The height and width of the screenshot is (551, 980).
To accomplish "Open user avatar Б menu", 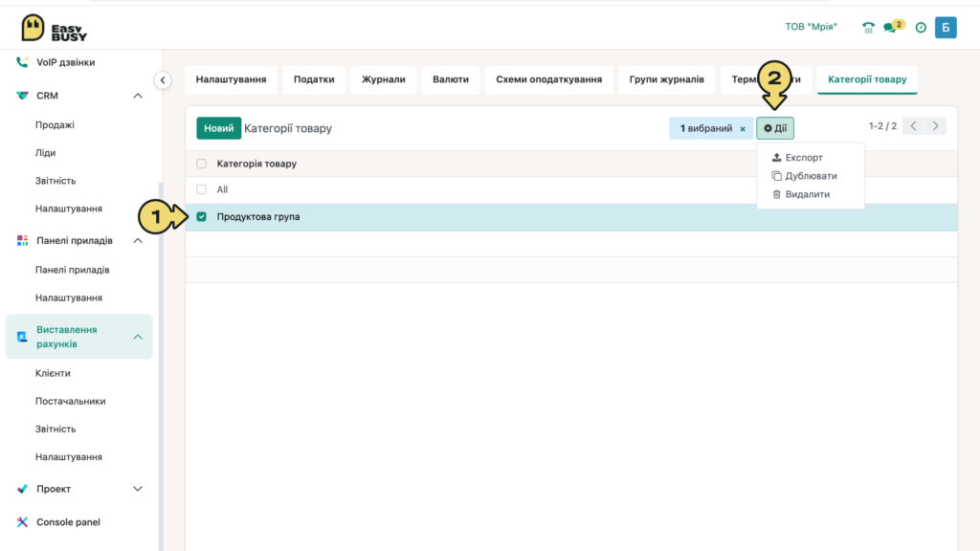I will click(x=946, y=28).
